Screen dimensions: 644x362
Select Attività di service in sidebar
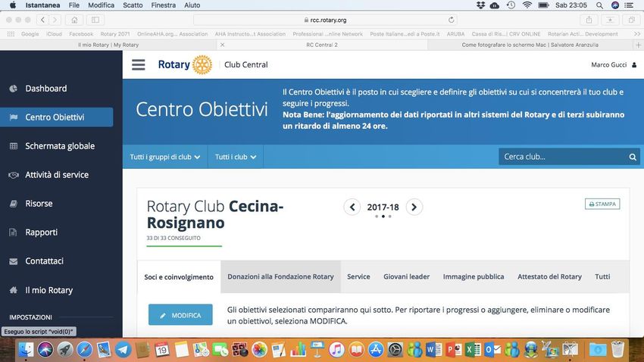coord(57,175)
